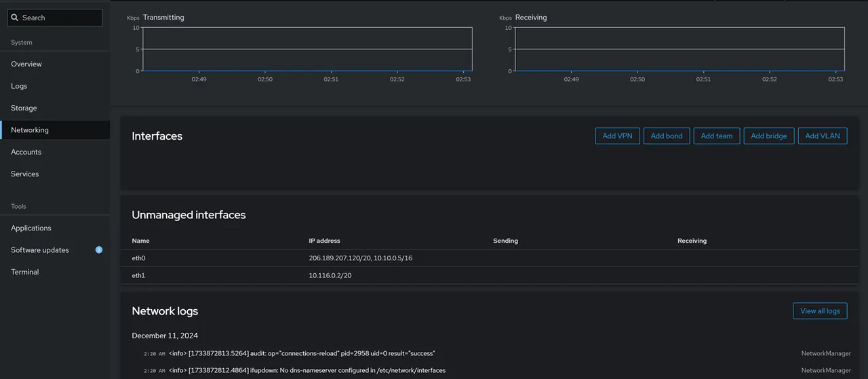The width and height of the screenshot is (868, 379).
Task: Click the Name column header
Action: pyautogui.click(x=140, y=241)
